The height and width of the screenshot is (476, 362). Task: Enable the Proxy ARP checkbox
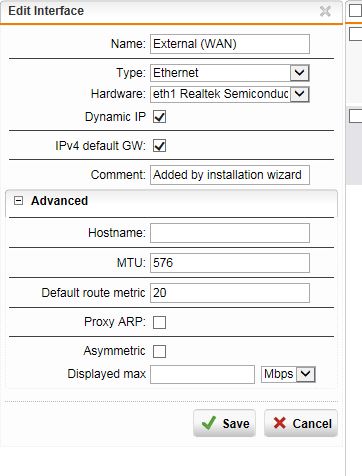coord(159,322)
